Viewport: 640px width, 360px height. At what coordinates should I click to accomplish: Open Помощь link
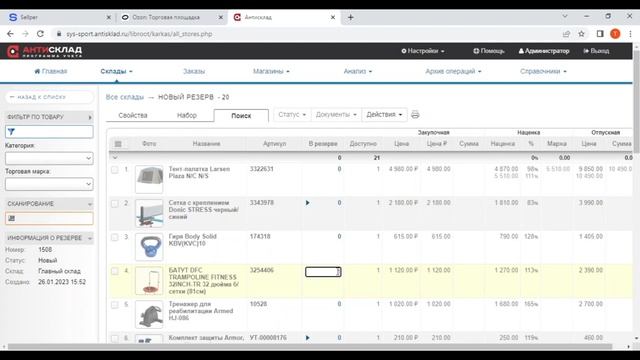click(x=489, y=51)
